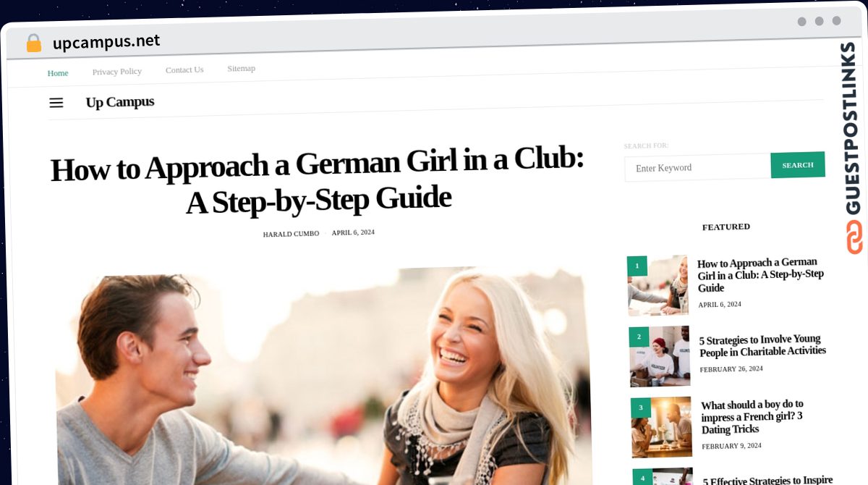Focus the Enter Keyword search field
This screenshot has height=485, width=868.
[698, 167]
